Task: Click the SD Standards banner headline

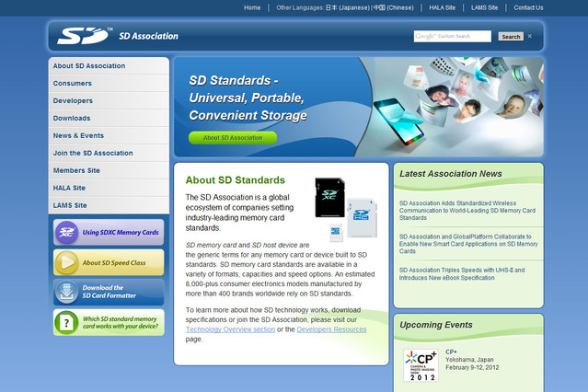Action: [248, 98]
